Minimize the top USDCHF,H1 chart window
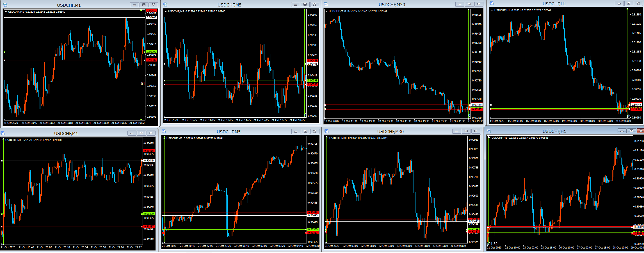Viewport: 644px width, 253px height. [619, 3]
